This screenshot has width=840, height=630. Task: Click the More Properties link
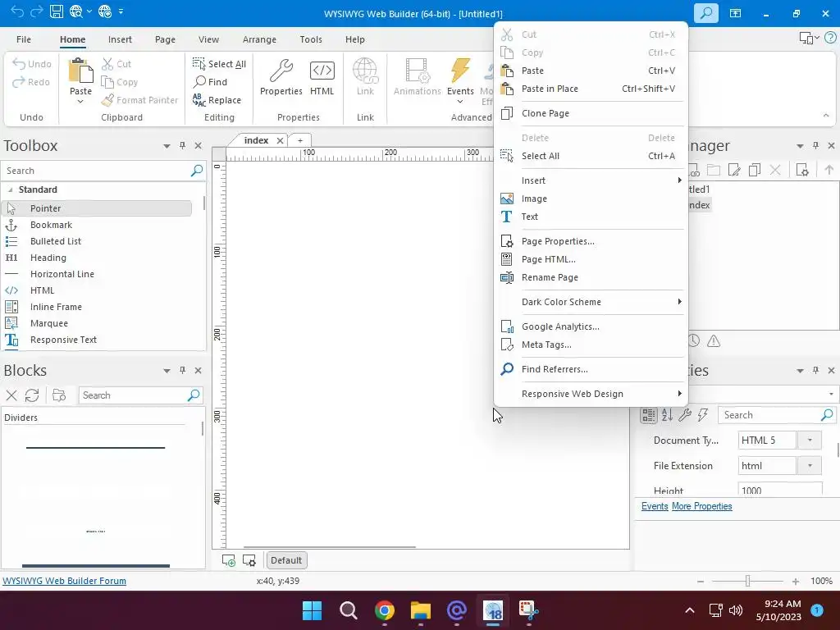702,506
